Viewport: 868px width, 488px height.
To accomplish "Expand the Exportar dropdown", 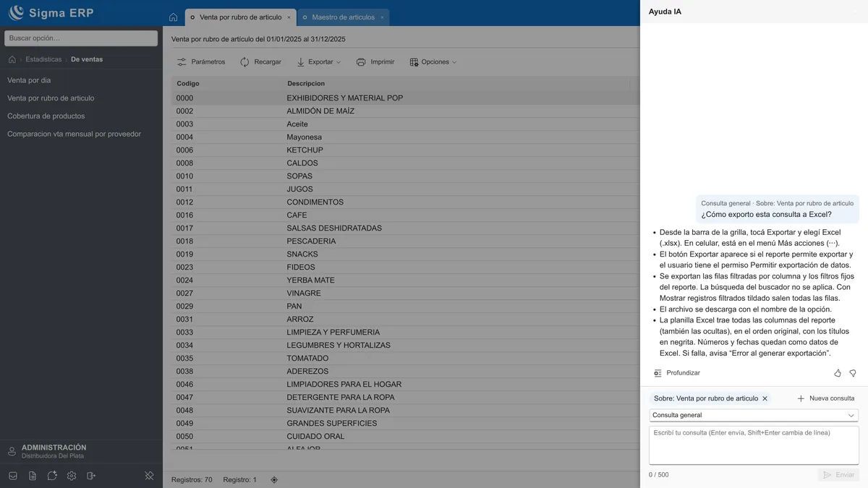I will coord(319,62).
